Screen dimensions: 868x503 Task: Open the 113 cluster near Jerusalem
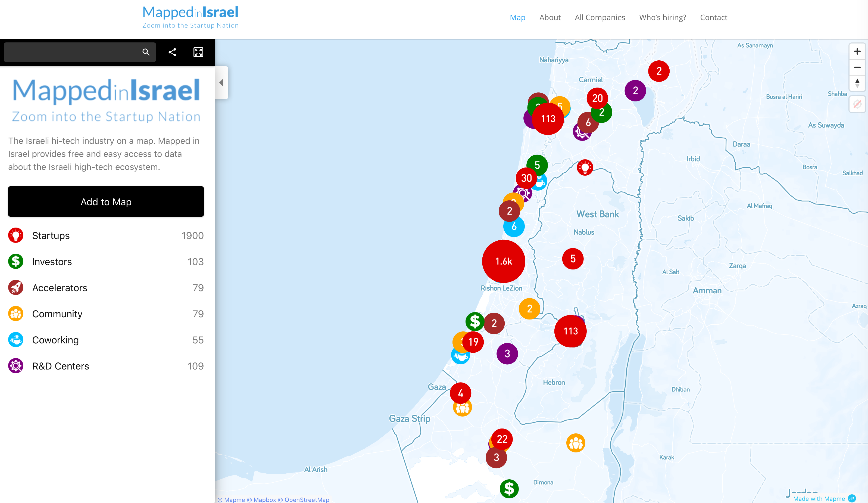[570, 331]
